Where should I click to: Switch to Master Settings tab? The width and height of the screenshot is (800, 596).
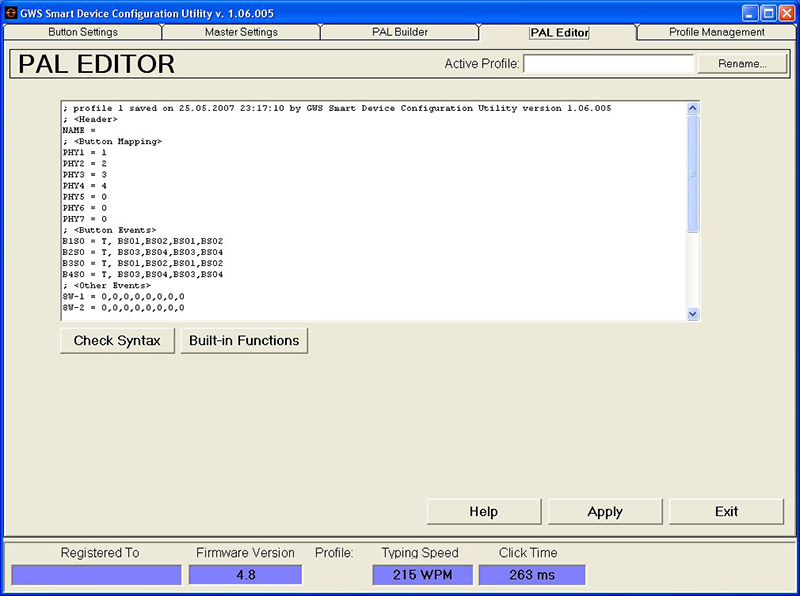tap(241, 32)
